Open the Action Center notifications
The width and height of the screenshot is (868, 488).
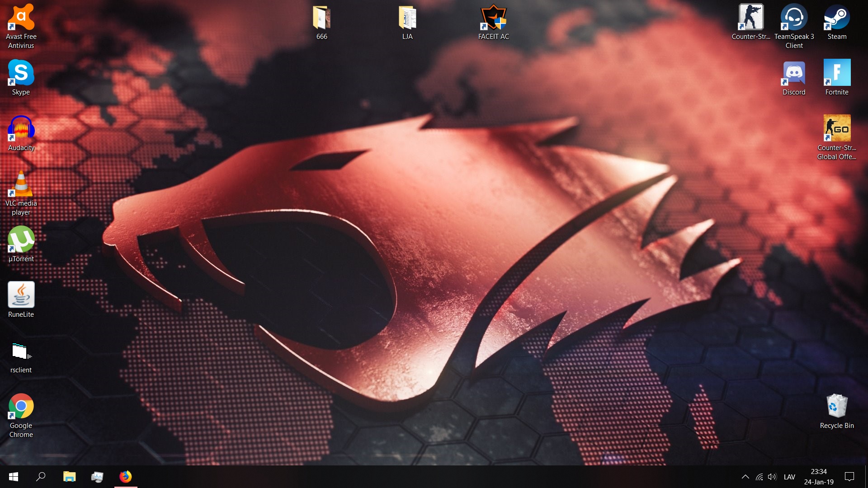[x=849, y=477]
